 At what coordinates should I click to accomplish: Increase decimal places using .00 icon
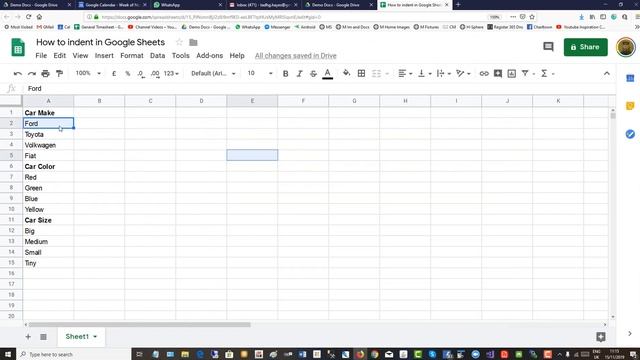click(x=155, y=73)
